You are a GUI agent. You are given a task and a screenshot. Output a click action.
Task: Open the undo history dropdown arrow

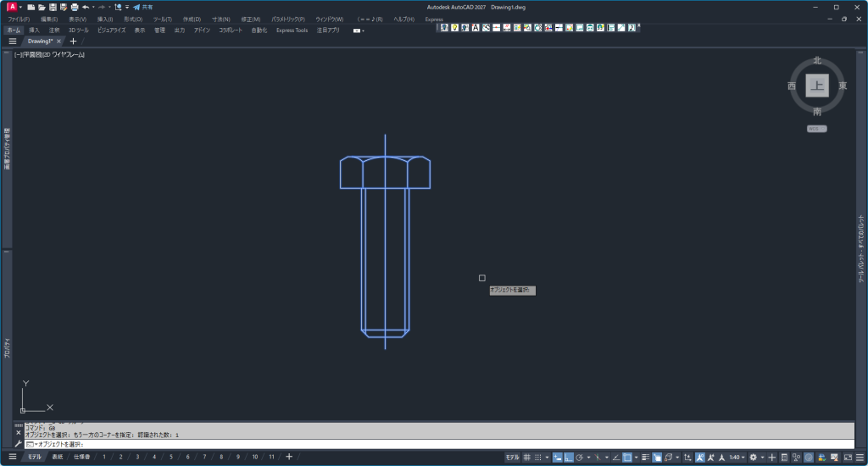point(93,7)
